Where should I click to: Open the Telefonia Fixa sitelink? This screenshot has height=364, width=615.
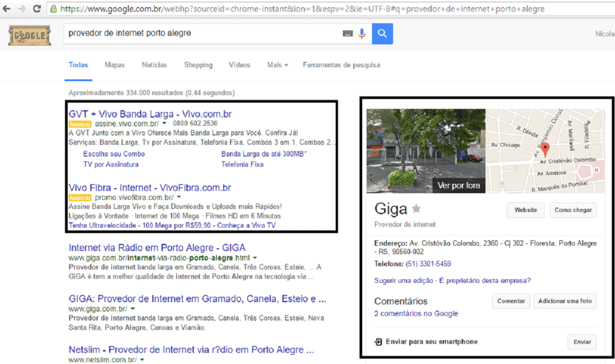(243, 165)
